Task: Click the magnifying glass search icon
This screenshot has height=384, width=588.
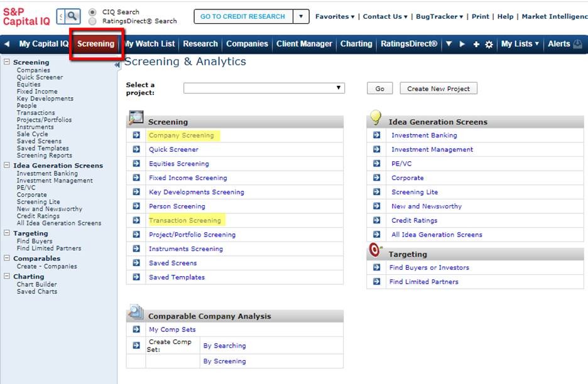Action: 72,16
